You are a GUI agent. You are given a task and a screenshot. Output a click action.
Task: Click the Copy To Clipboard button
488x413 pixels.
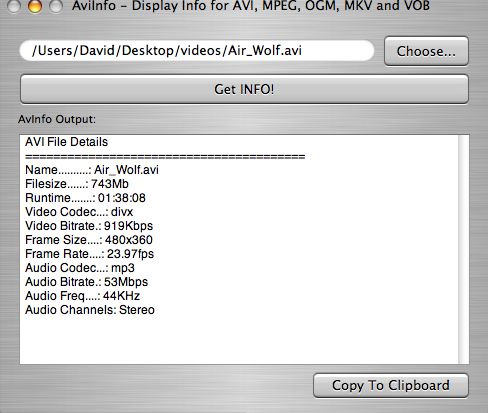pos(391,385)
